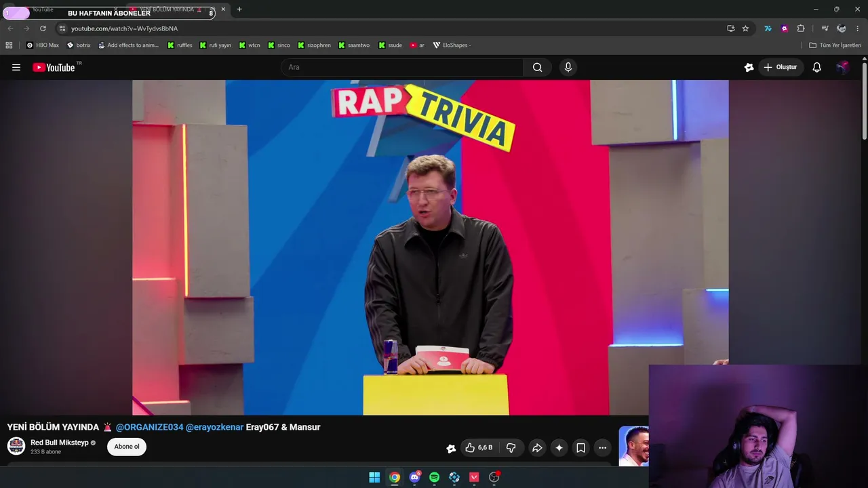Image resolution: width=868 pixels, height=488 pixels.
Task: Click the sparkle Ask button under the video
Action: coord(559,447)
